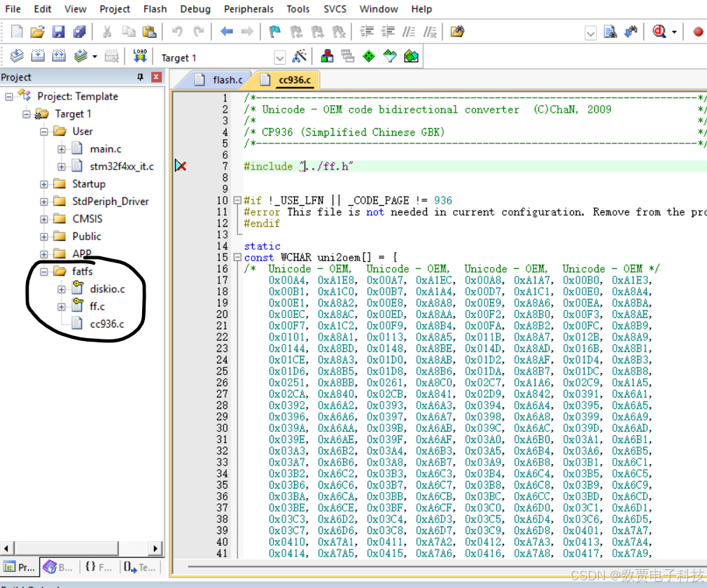Navigate forwards with right arrow

tap(247, 31)
